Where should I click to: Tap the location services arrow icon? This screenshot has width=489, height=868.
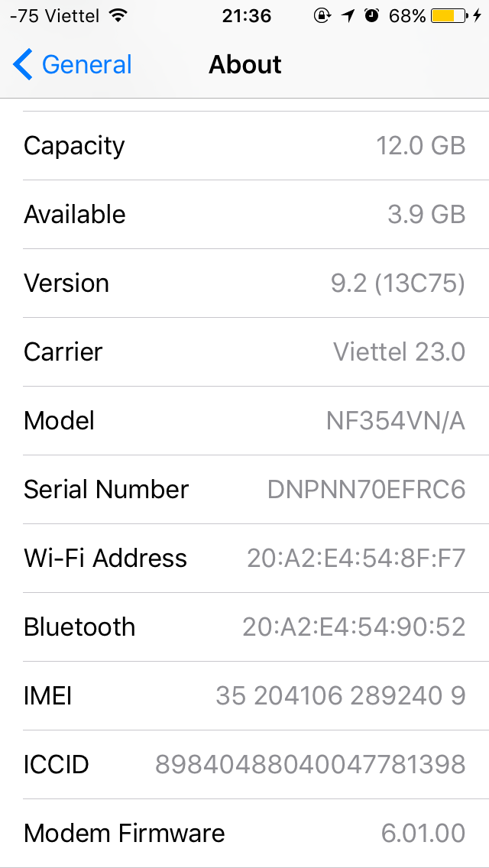[x=348, y=15]
